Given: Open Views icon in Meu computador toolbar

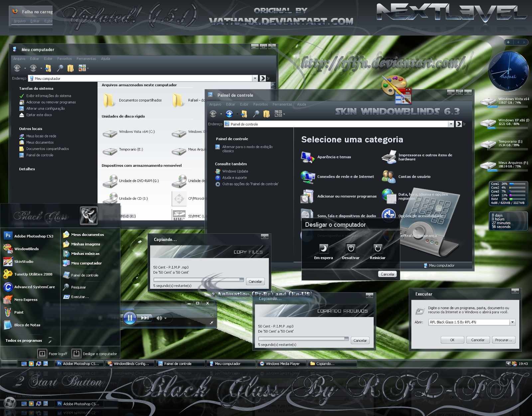Looking at the screenshot, I should [x=82, y=68].
